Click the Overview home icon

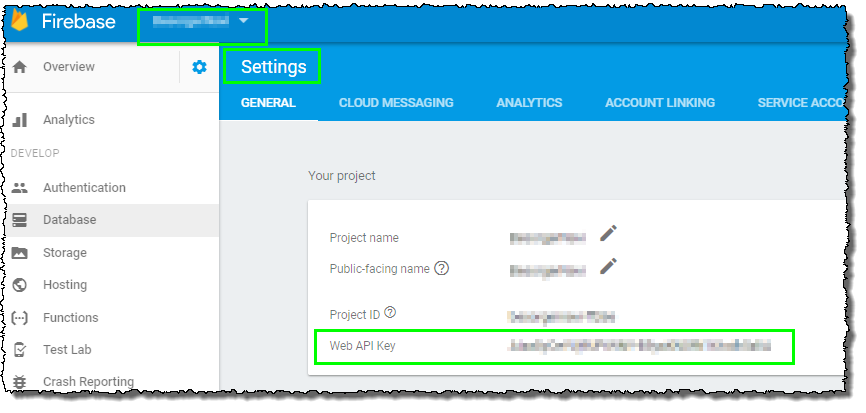coord(20,67)
